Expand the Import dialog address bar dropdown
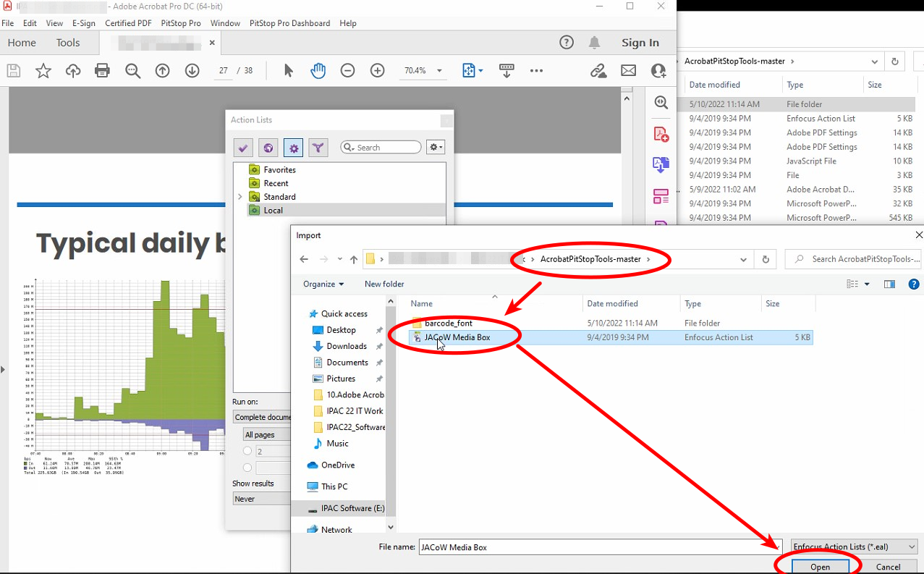924x574 pixels. click(744, 259)
